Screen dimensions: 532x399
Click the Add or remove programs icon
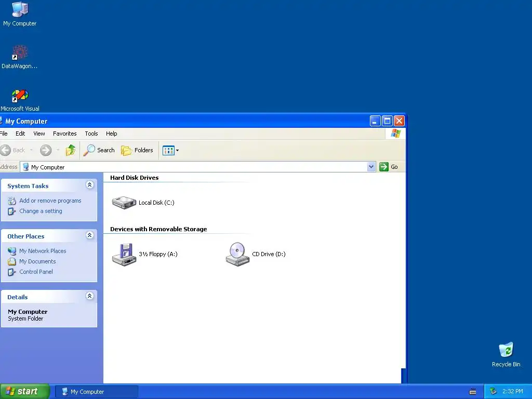(x=12, y=201)
